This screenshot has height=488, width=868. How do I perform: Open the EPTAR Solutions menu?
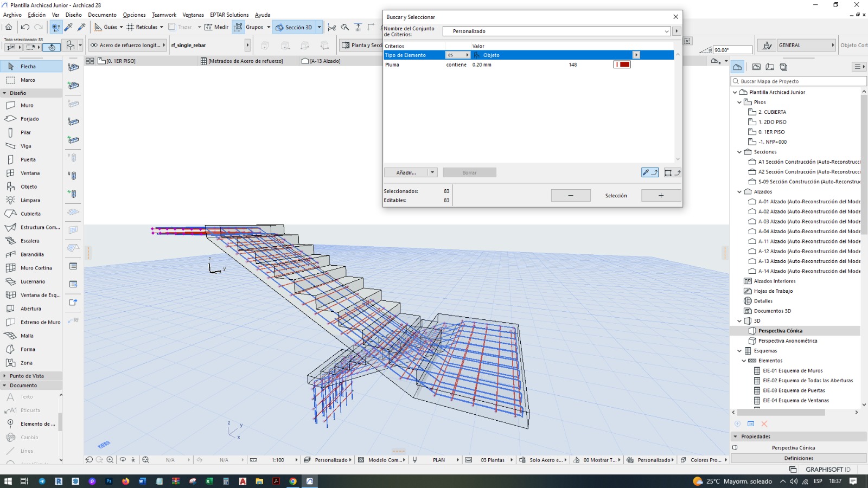coord(229,15)
